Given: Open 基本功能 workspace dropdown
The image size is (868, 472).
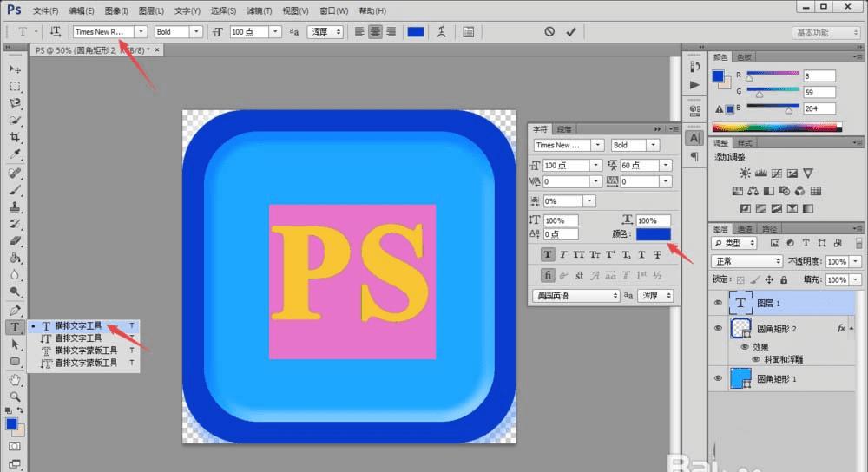Looking at the screenshot, I should tap(826, 33).
